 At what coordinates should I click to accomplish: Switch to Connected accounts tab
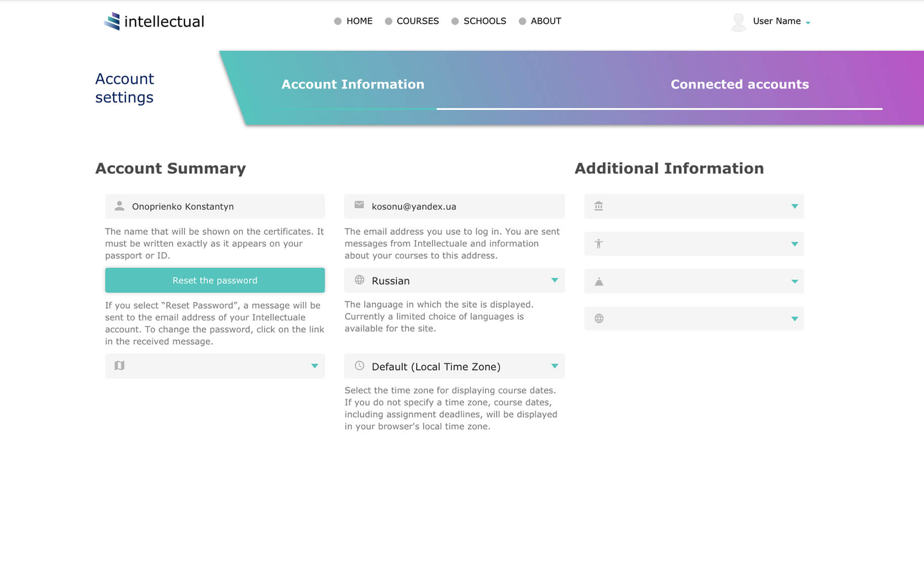739,84
